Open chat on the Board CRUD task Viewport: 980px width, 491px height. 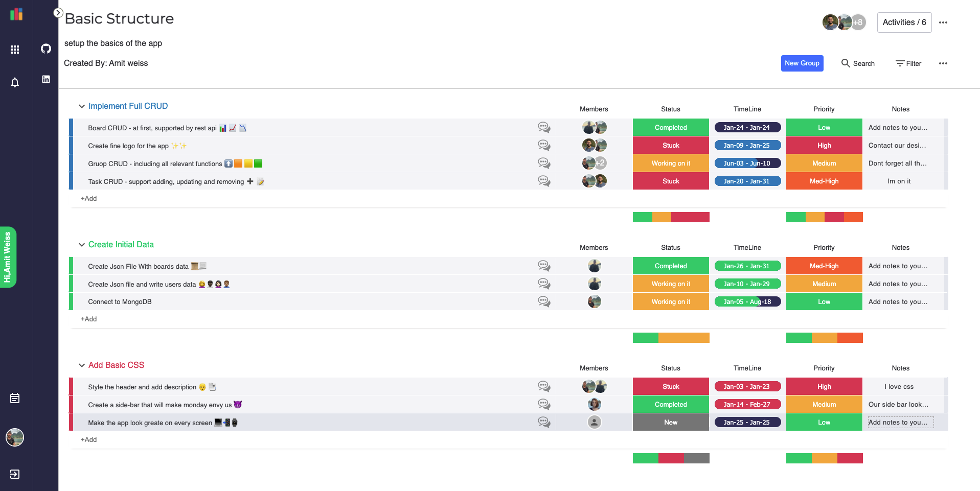tap(543, 127)
